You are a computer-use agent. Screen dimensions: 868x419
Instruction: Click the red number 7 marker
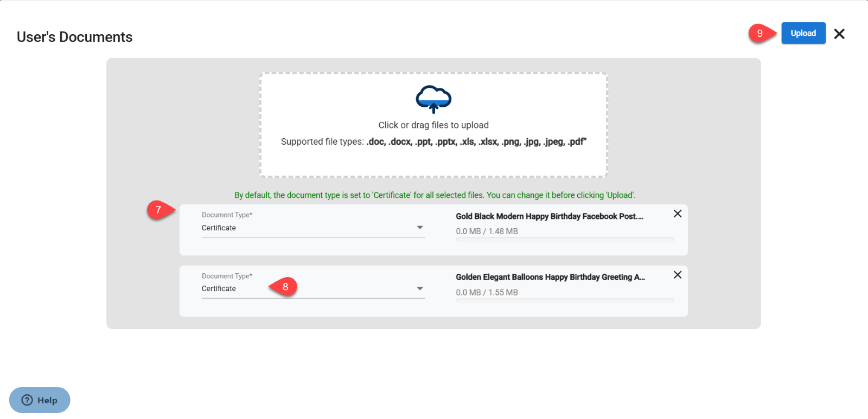pyautogui.click(x=158, y=210)
